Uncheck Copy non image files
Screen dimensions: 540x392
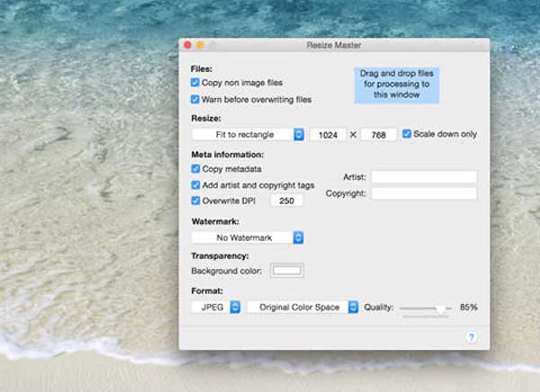195,83
